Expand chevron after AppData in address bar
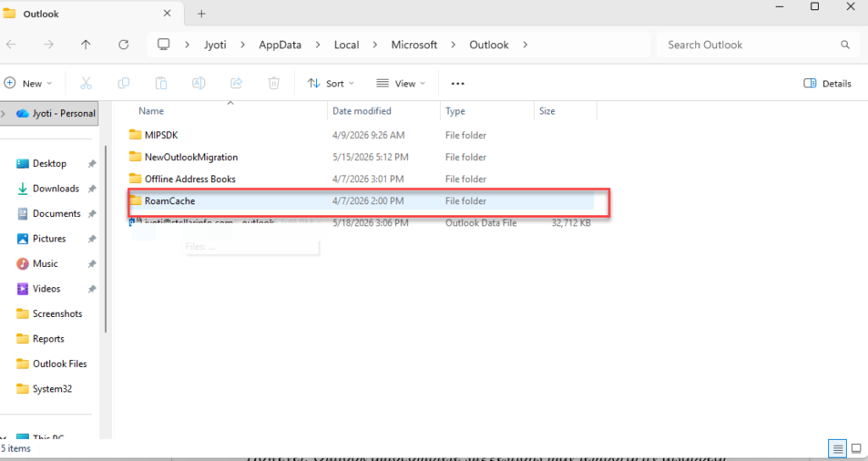This screenshot has height=461, width=868. (x=318, y=45)
